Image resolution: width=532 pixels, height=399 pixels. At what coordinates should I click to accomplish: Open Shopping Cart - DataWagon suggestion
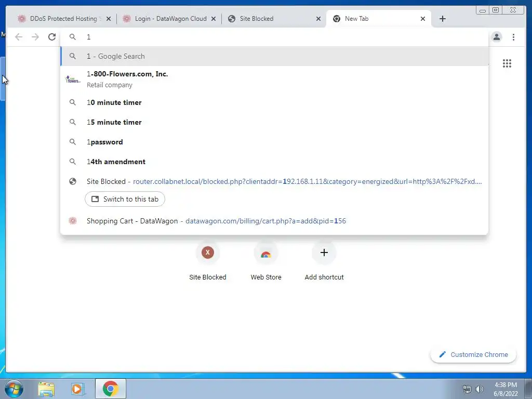[x=274, y=221]
